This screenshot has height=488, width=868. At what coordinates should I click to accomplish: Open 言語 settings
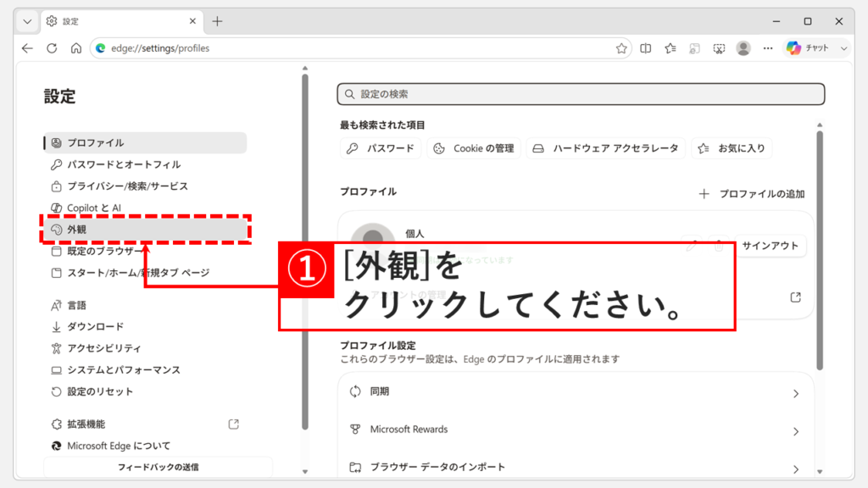point(146,305)
